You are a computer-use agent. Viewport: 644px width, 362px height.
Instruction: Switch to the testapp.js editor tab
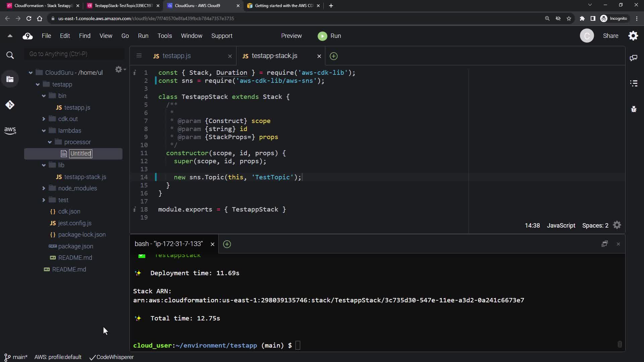tap(176, 56)
